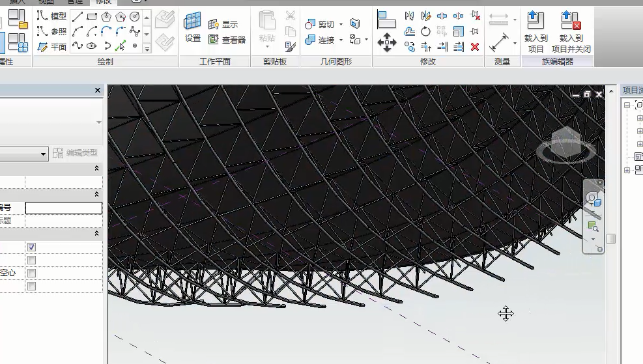Open the property filter combo box dropdown

click(x=44, y=154)
